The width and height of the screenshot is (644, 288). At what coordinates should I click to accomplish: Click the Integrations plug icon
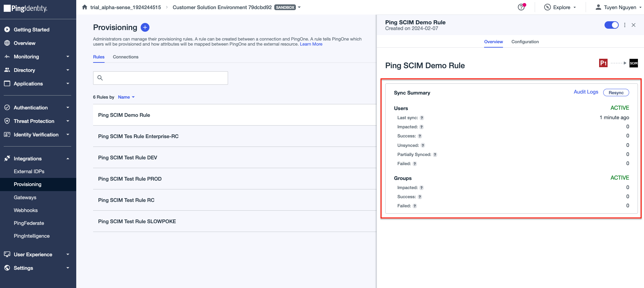point(7,158)
